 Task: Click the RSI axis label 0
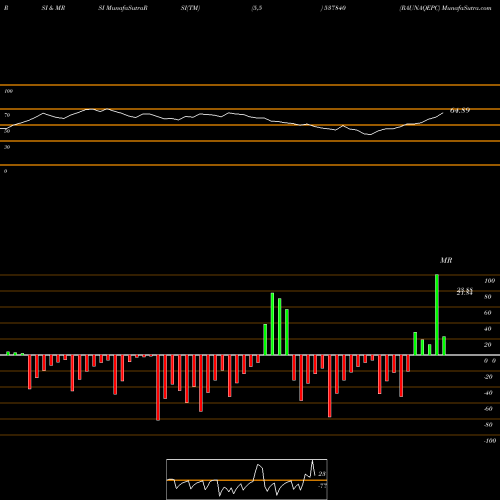pyautogui.click(x=5, y=171)
